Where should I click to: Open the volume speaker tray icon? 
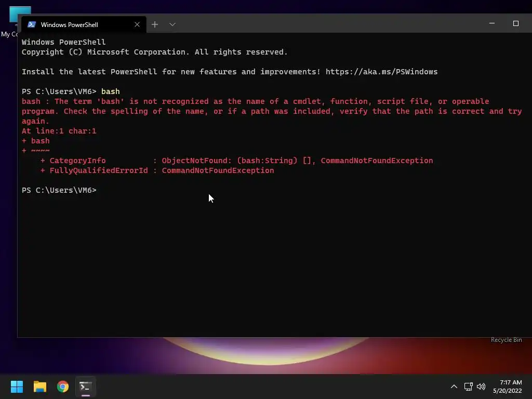481,387
